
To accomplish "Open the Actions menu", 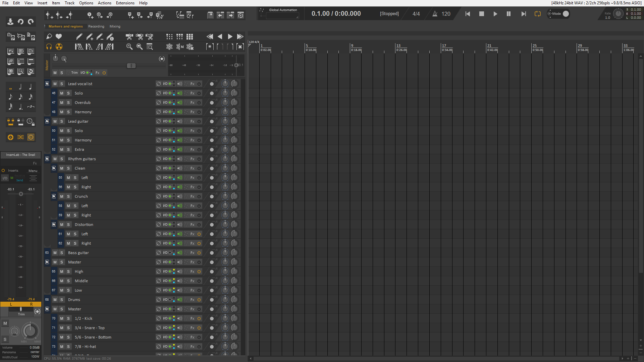I will coord(105,3).
